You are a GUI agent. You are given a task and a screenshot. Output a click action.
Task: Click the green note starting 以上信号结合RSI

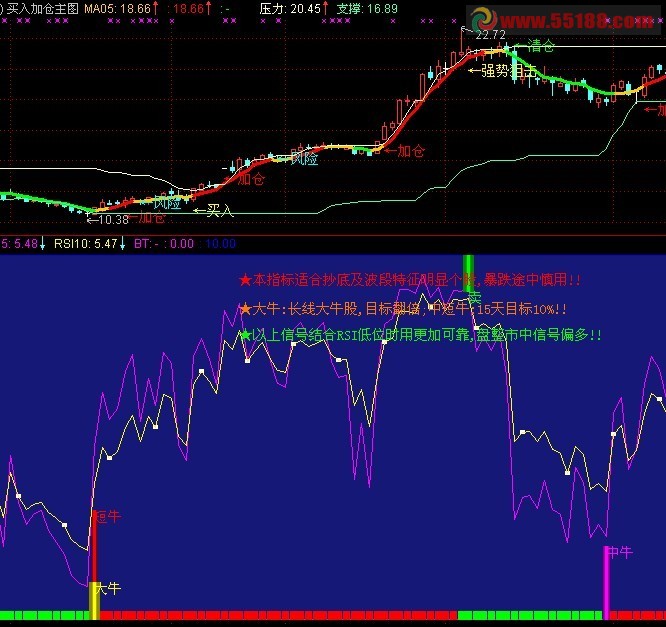[420, 335]
